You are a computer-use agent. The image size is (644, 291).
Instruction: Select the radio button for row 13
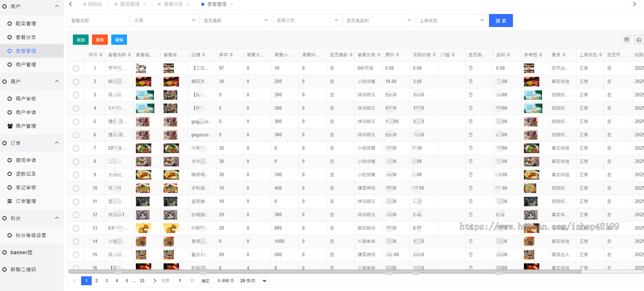point(76,228)
